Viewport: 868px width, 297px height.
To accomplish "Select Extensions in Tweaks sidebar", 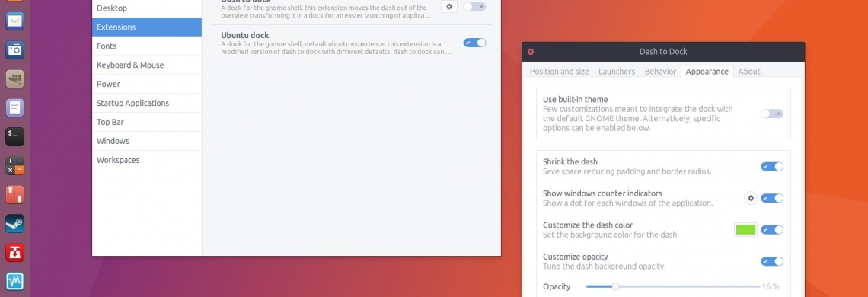I will coord(147,27).
